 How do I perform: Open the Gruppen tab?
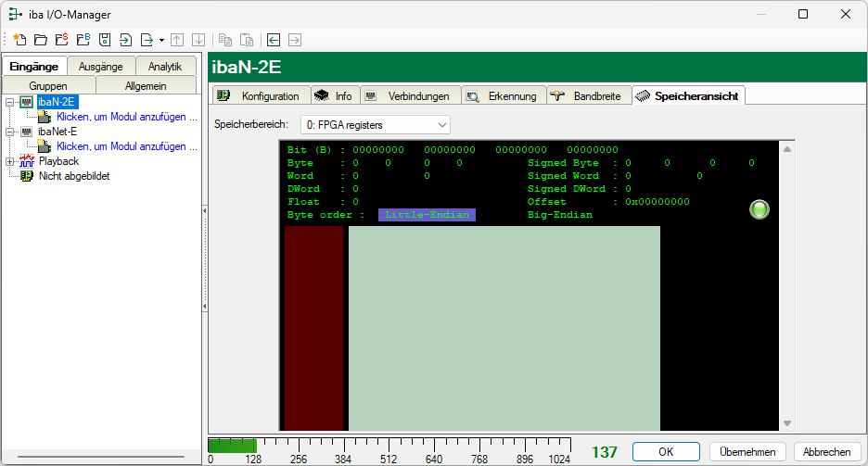click(x=48, y=85)
